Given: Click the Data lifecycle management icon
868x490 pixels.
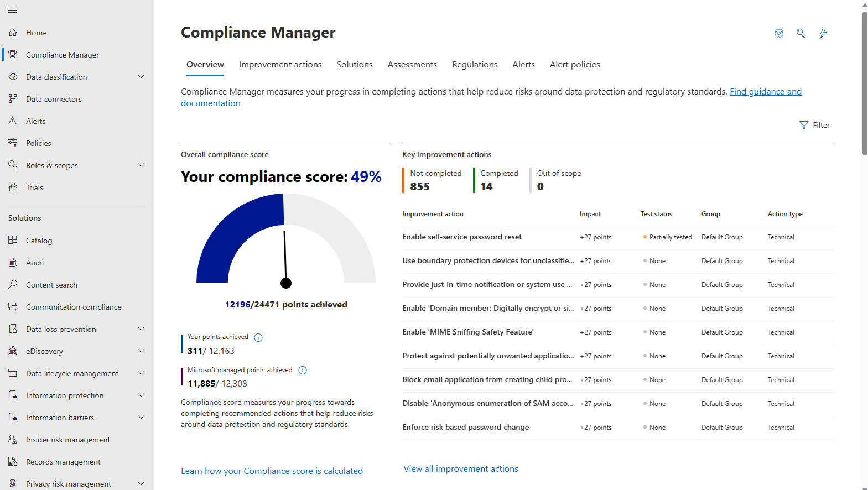Looking at the screenshot, I should click(13, 373).
